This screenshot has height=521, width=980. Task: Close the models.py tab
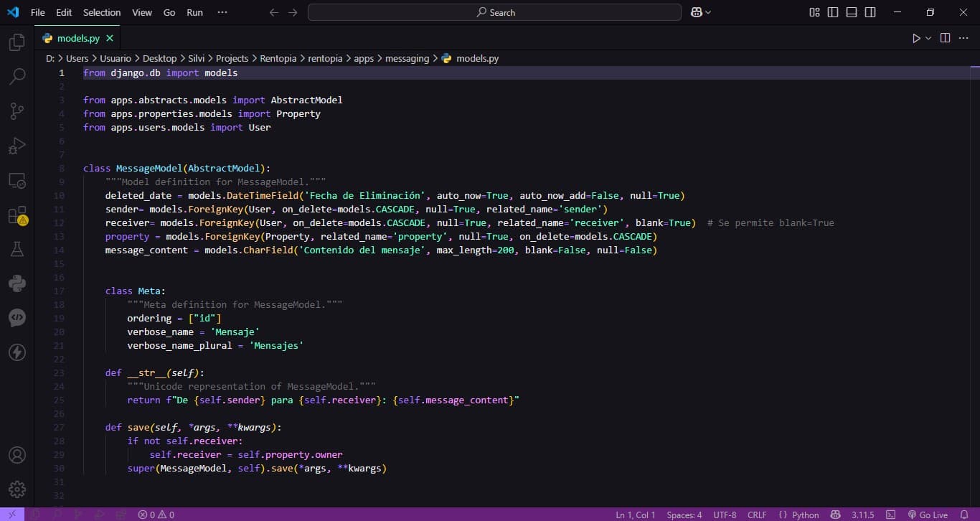pos(110,38)
